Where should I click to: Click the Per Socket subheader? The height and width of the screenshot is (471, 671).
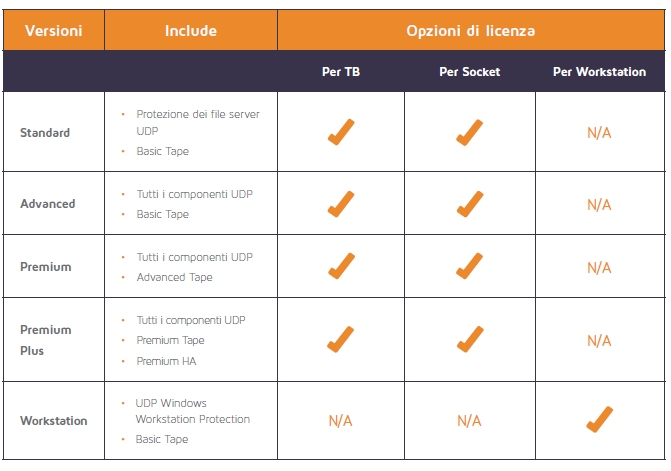point(469,71)
